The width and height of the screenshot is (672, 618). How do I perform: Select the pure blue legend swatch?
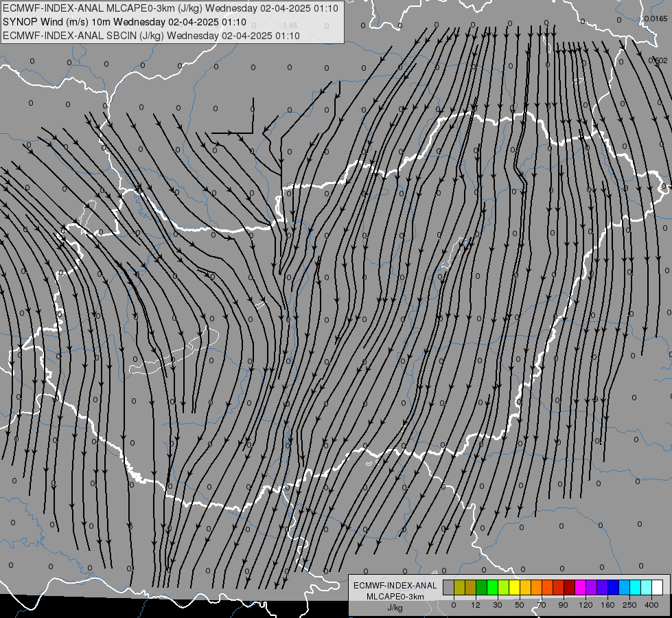point(613,587)
